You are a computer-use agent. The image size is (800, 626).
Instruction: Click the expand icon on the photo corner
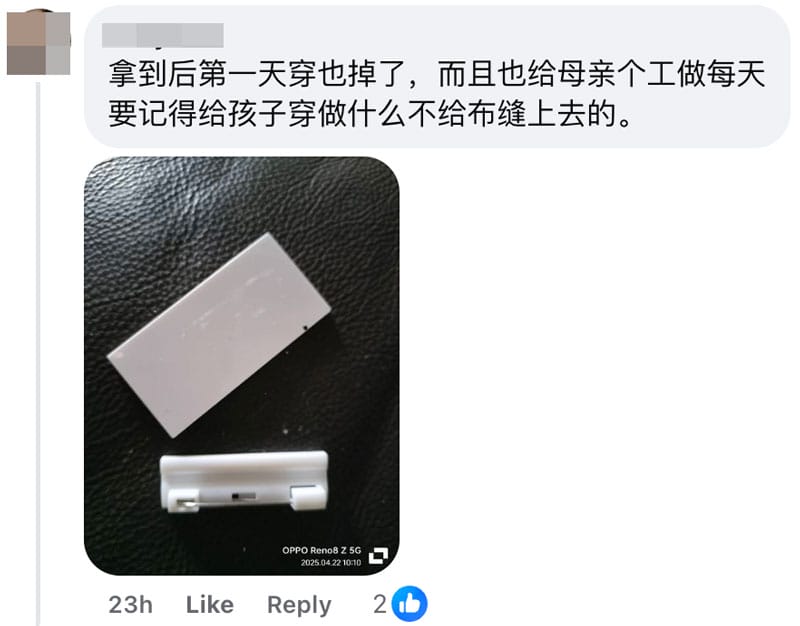(x=379, y=556)
